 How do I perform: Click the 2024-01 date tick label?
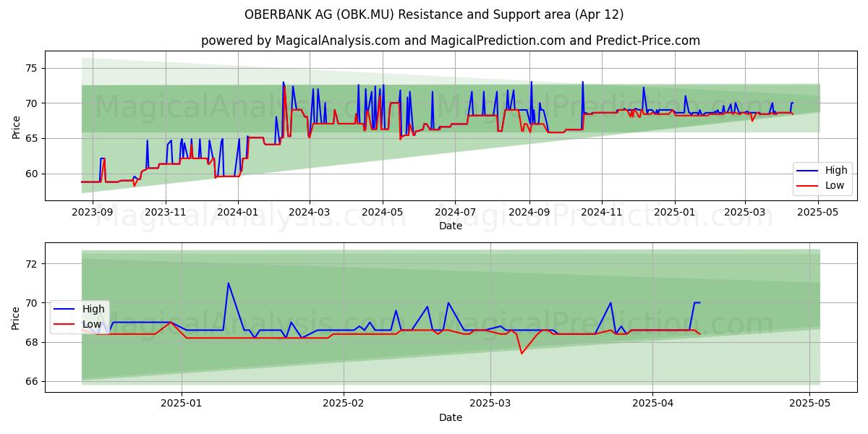238,212
